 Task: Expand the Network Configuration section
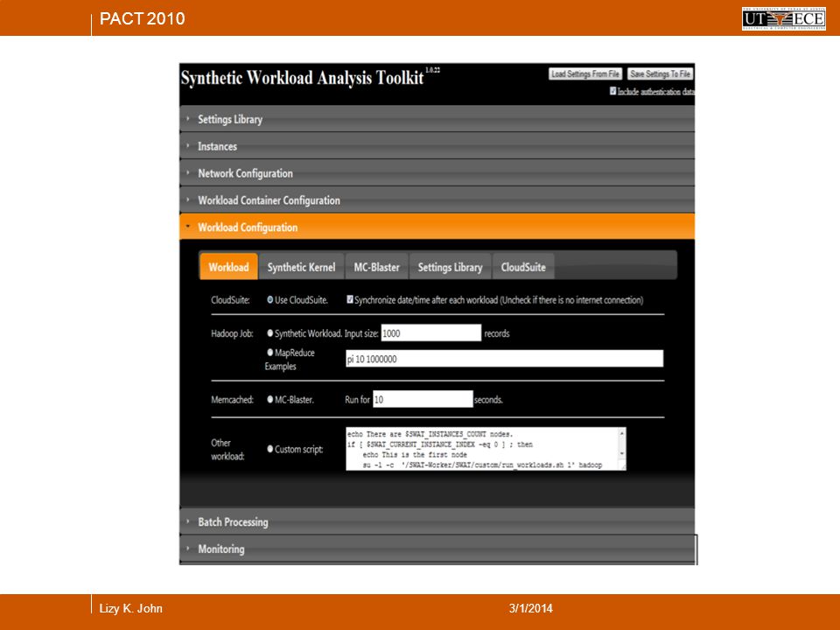pos(437,173)
